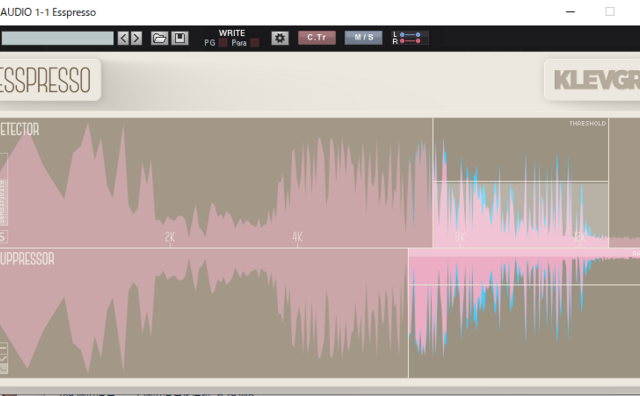Open the preset name field dropdown

[x=58, y=38]
